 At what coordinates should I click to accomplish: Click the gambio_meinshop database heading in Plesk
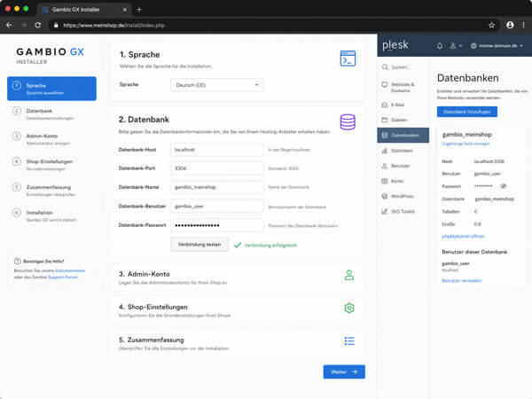467,135
